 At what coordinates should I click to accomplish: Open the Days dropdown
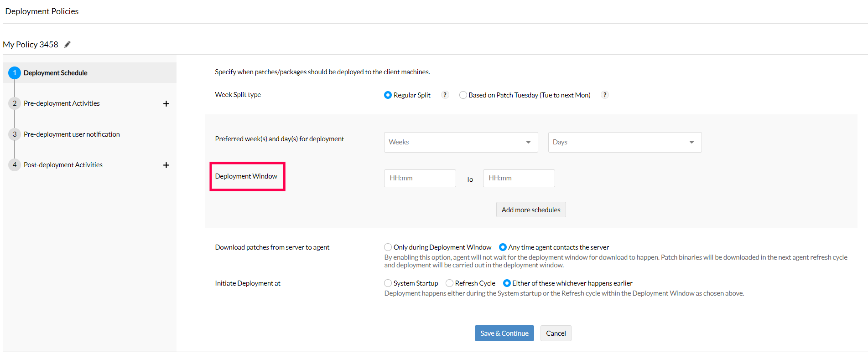click(624, 142)
